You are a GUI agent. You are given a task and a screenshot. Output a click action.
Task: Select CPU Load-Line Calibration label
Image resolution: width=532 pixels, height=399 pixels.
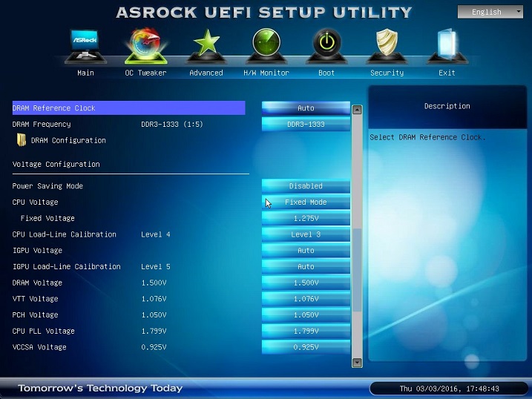(x=64, y=234)
